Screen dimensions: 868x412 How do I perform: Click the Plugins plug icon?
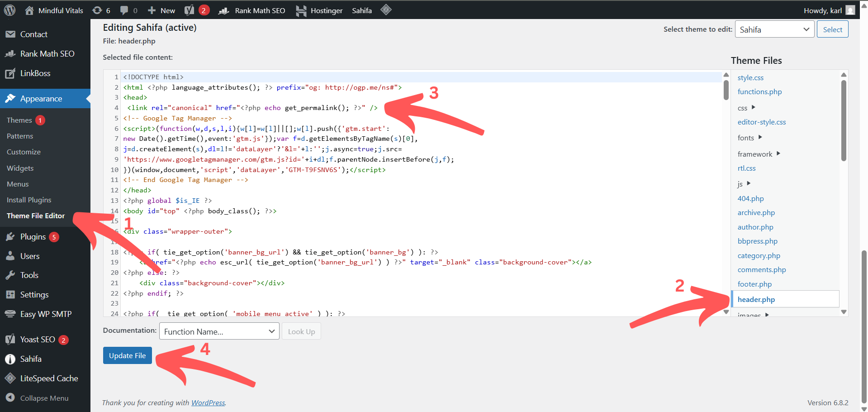tap(10, 237)
